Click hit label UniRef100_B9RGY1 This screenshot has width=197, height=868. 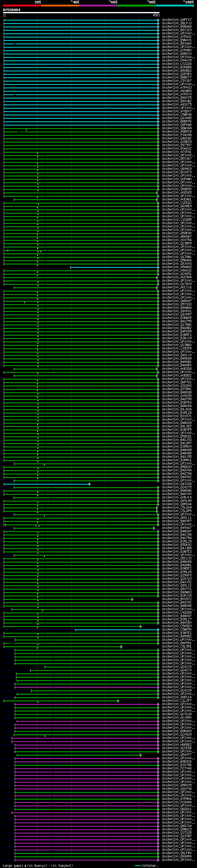(177, 40)
